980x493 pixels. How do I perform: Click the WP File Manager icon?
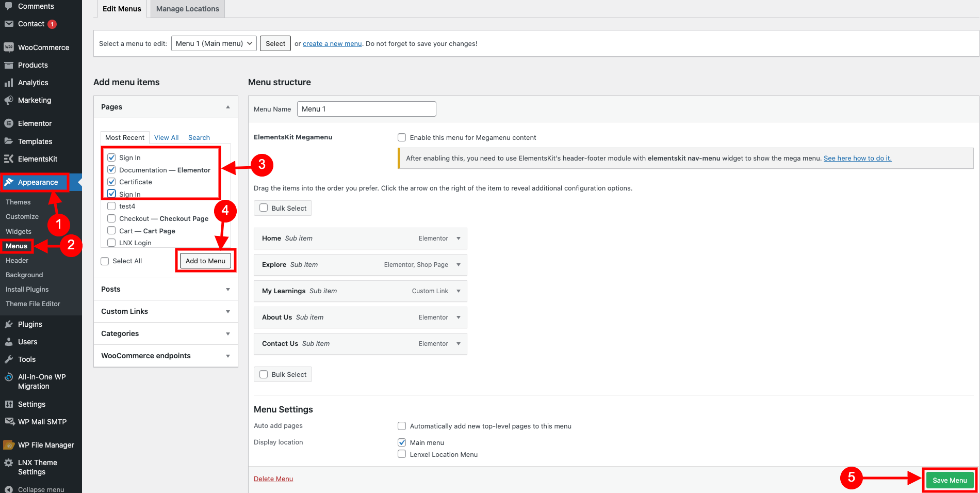[9, 445]
